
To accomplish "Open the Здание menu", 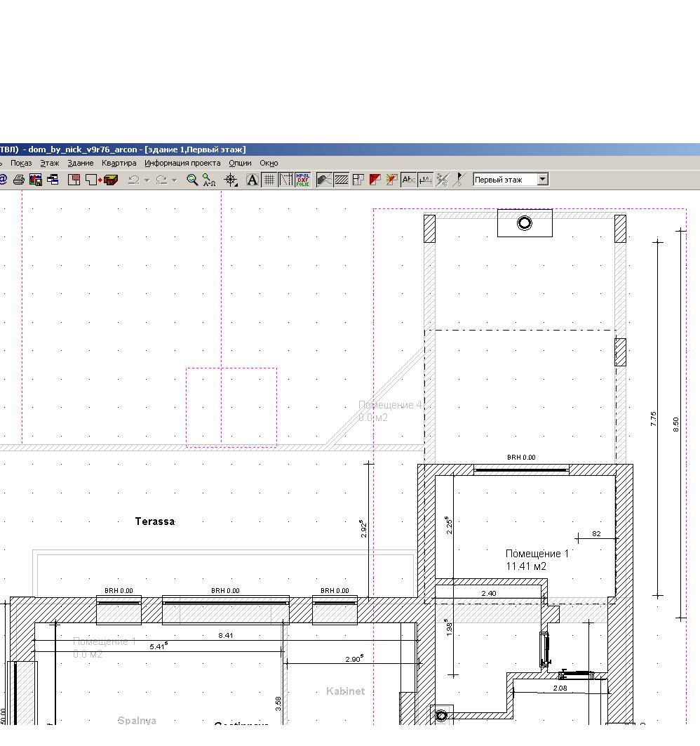I will click(x=81, y=164).
